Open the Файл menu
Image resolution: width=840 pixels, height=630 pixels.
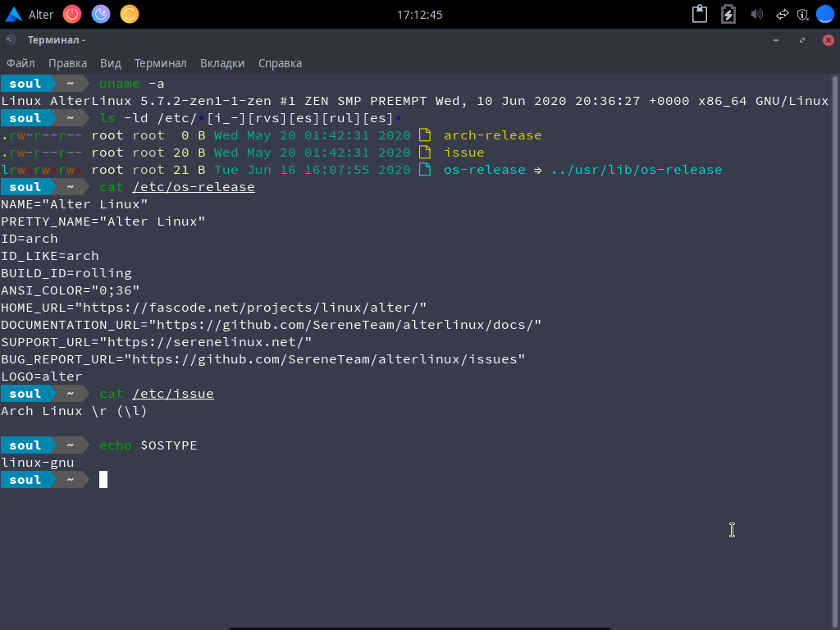[21, 63]
